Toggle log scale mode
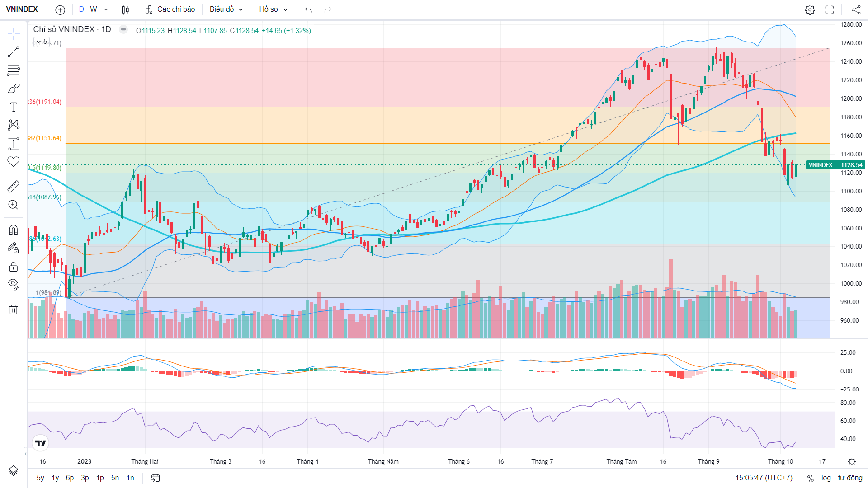This screenshot has height=488, width=868. (x=826, y=478)
